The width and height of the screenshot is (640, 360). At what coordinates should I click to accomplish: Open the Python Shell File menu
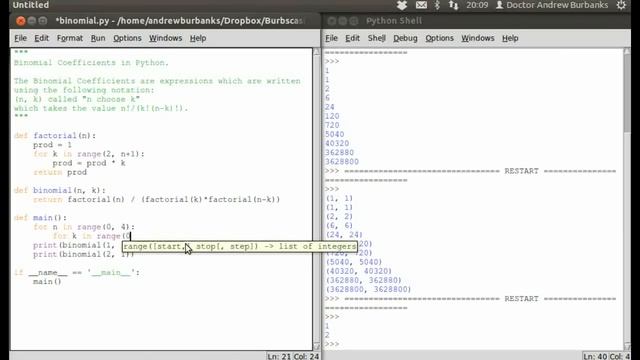pyautogui.click(x=331, y=38)
